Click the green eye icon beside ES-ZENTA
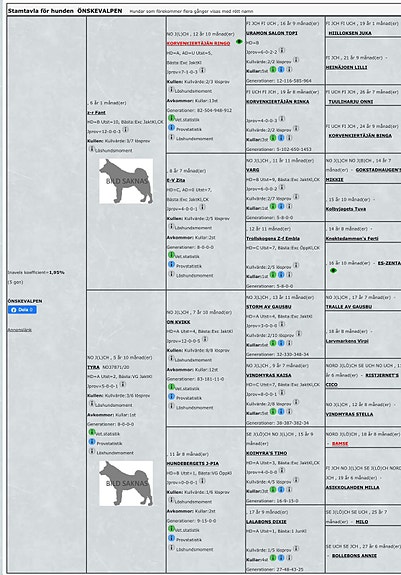The height and width of the screenshot is (575, 401). (x=333, y=271)
